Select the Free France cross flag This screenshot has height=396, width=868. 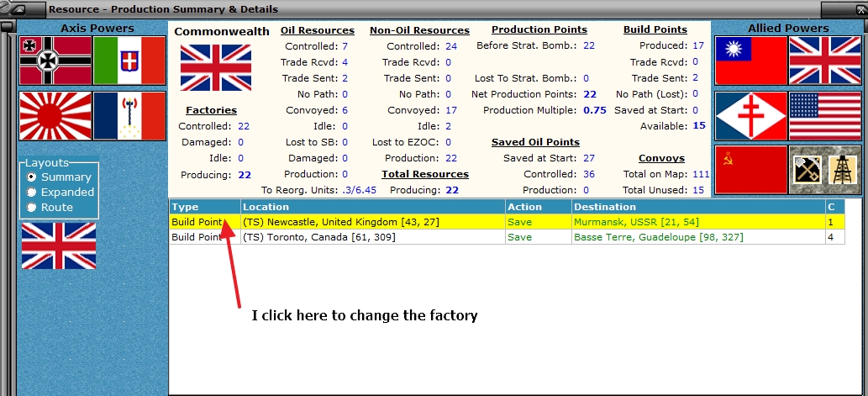tap(751, 116)
